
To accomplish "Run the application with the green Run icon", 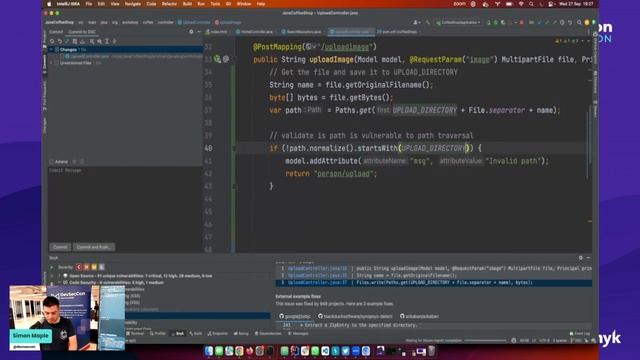I will 489,22.
